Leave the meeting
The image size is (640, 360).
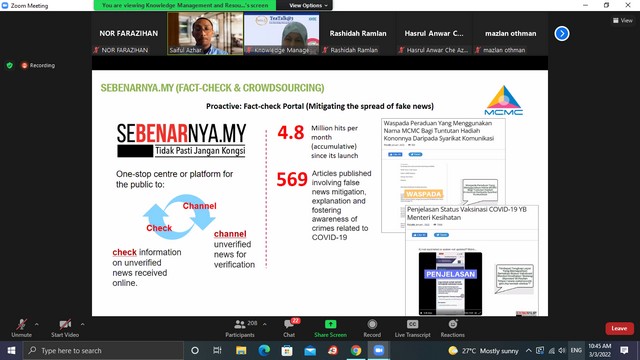[x=619, y=329]
